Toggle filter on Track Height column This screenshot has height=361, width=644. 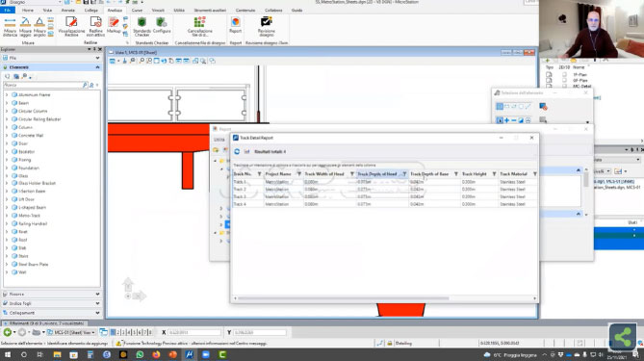494,174
